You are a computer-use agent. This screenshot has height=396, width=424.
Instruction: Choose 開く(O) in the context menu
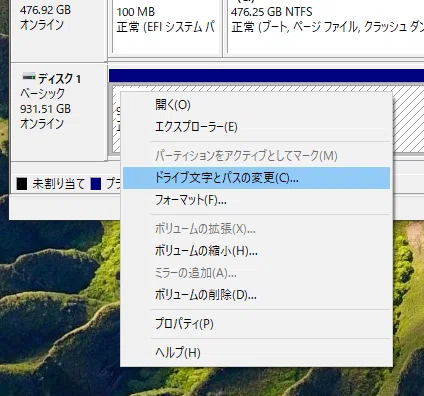pyautogui.click(x=256, y=105)
